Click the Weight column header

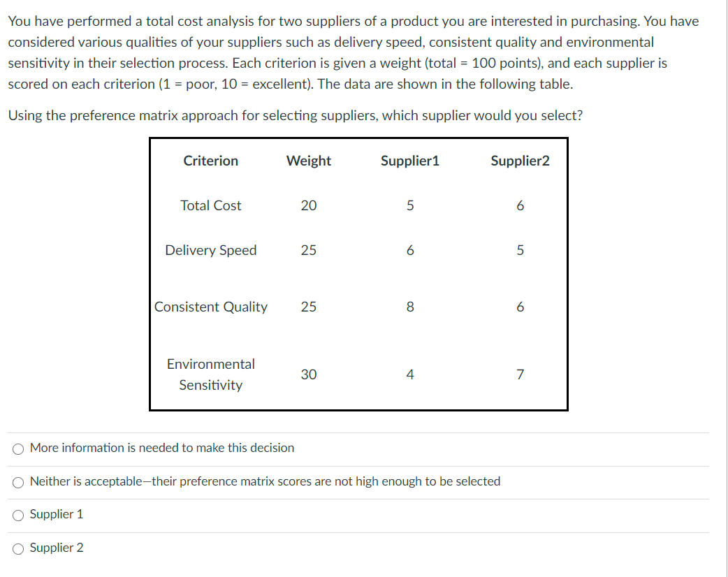pos(307,161)
